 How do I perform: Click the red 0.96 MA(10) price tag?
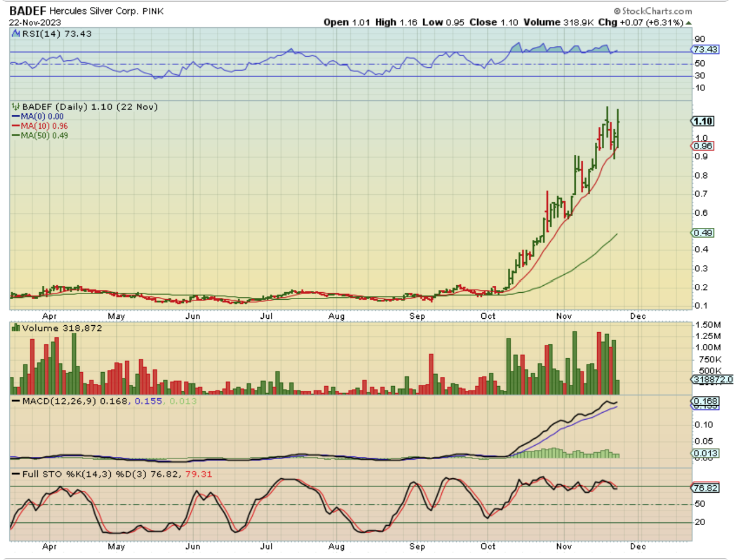[703, 146]
